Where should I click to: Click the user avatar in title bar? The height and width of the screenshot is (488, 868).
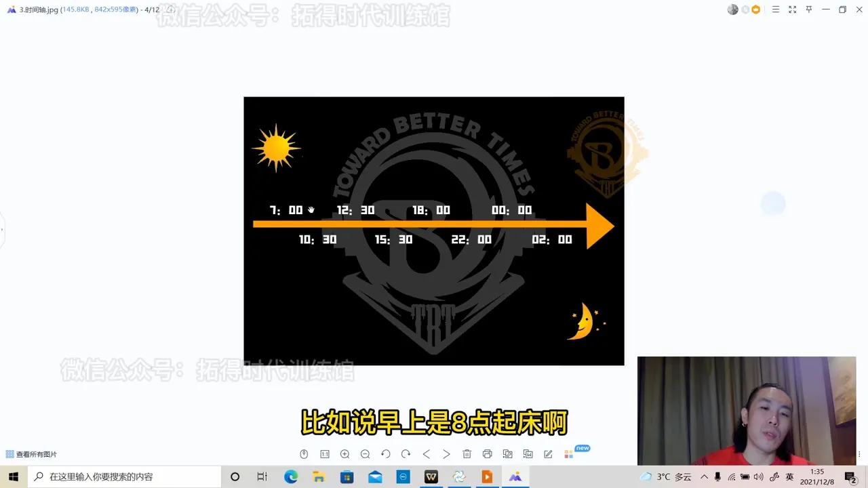coord(732,9)
